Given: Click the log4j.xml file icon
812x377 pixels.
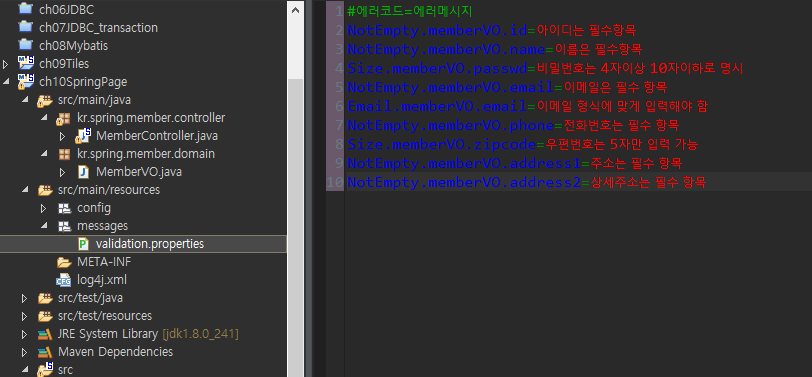Looking at the screenshot, I should [x=64, y=280].
